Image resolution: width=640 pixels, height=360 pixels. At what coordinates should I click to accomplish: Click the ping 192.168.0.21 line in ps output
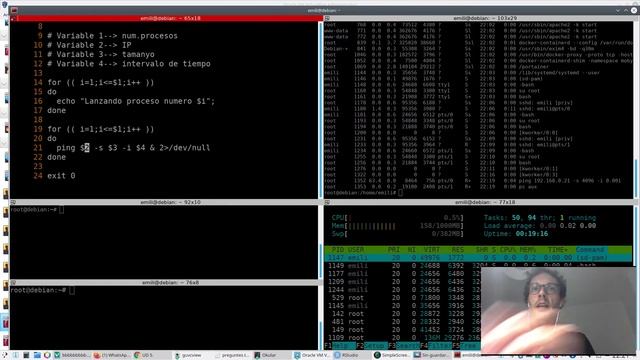pos(473,180)
